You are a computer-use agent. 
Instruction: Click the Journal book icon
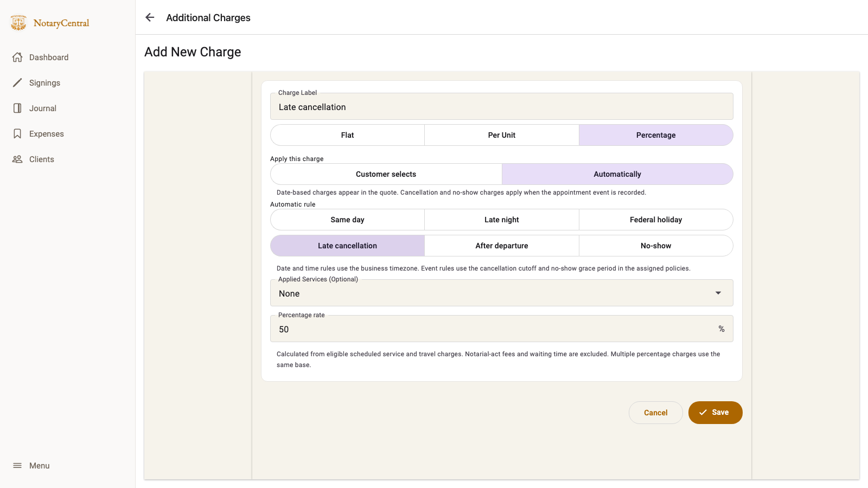coord(17,108)
